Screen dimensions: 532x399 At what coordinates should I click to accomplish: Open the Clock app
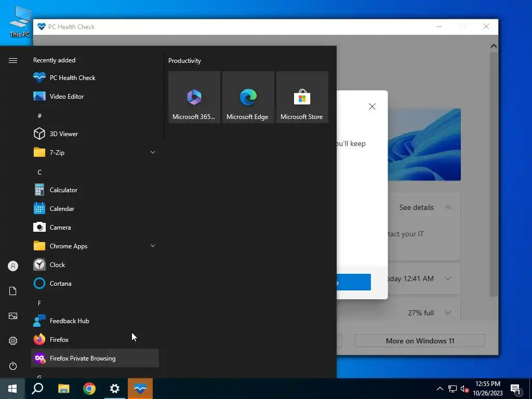[x=95, y=264]
